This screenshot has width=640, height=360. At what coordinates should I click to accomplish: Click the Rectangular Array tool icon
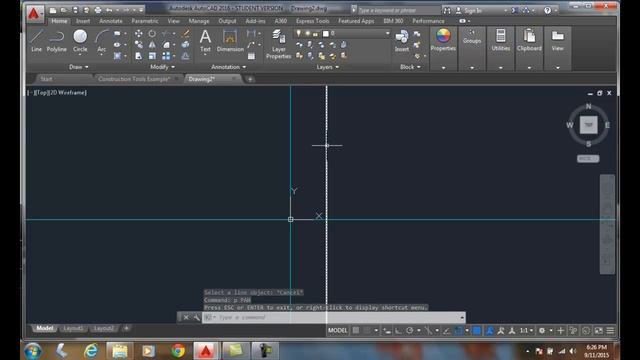(166, 56)
